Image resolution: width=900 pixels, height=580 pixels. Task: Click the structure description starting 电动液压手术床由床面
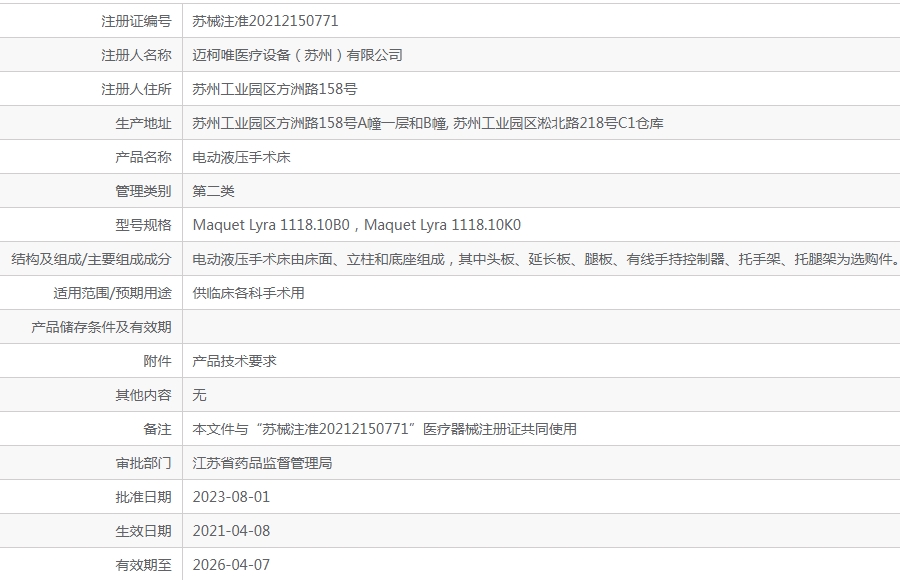[x=545, y=260]
